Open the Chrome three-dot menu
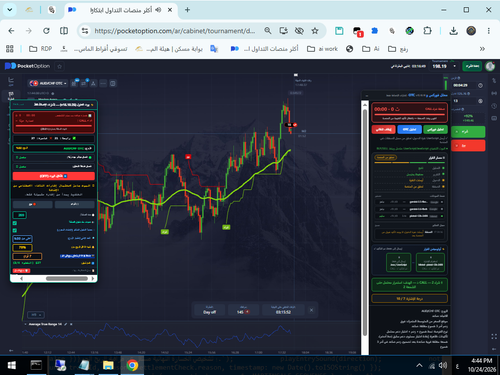The width and height of the screenshot is (500, 375). point(489,31)
